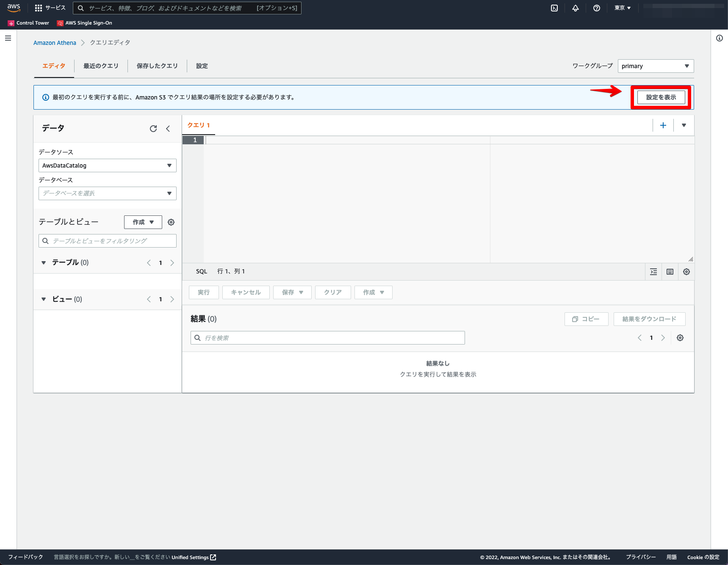This screenshot has width=728, height=565.
Task: Refresh the data panel
Action: pyautogui.click(x=153, y=129)
